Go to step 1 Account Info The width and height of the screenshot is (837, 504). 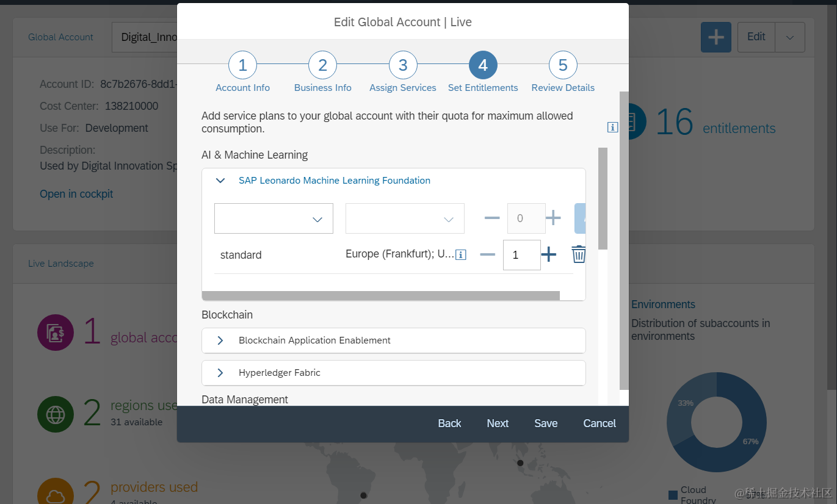[x=242, y=65]
